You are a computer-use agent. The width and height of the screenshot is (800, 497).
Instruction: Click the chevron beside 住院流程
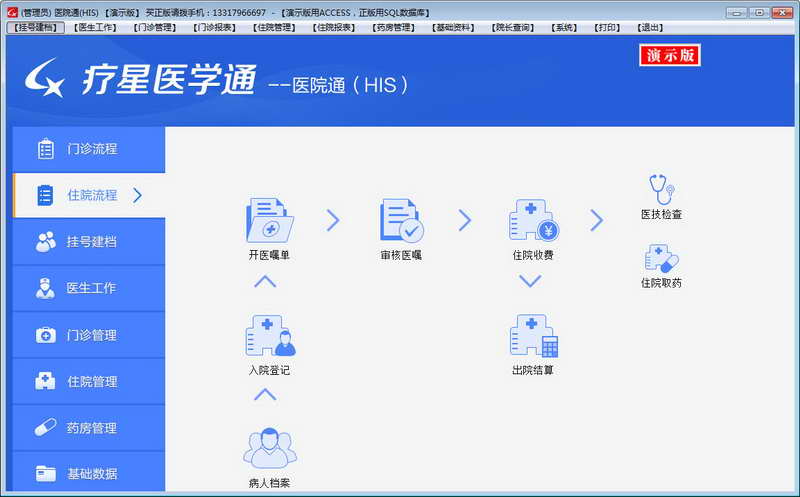[137, 195]
